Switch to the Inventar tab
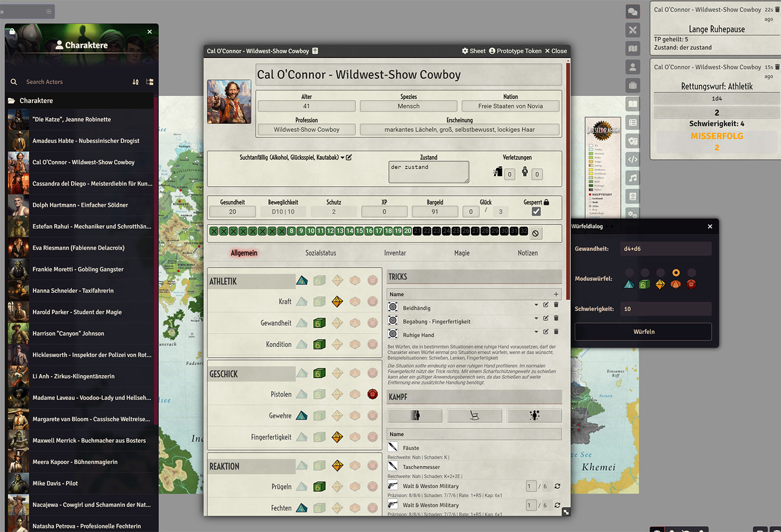The width and height of the screenshot is (781, 532). click(395, 253)
